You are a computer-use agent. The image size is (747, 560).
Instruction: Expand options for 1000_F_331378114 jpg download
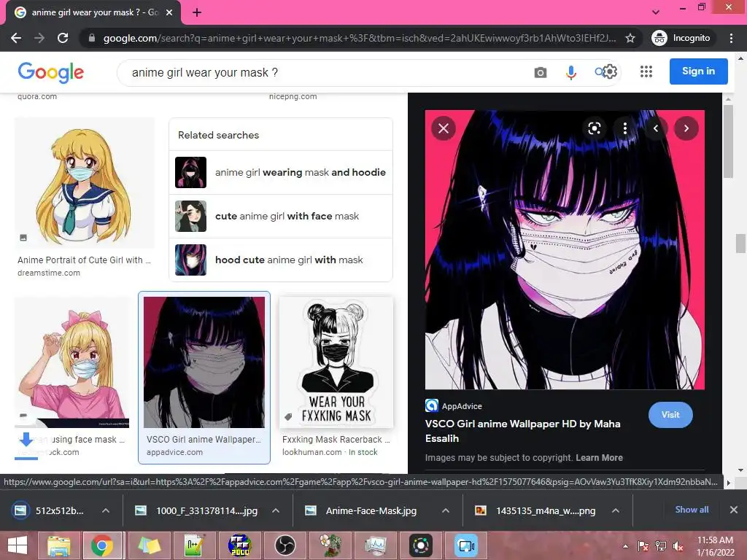pyautogui.click(x=275, y=510)
